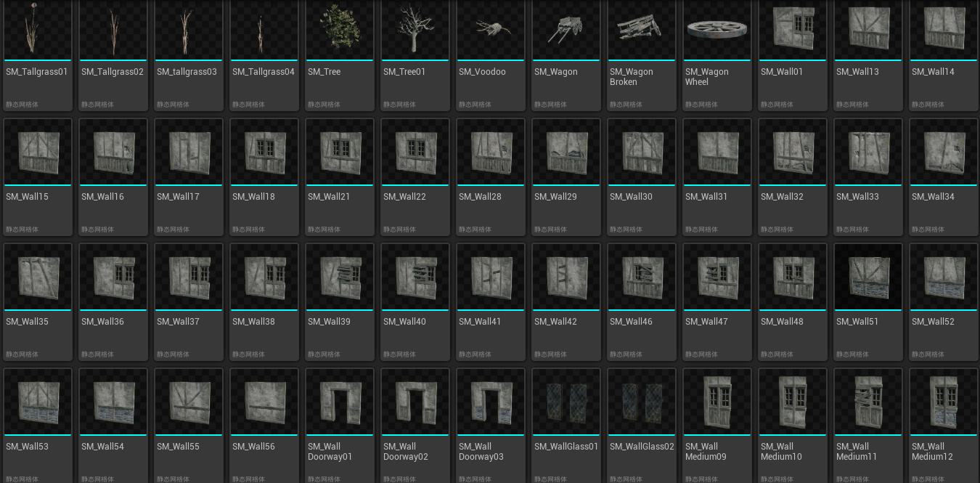The height and width of the screenshot is (483, 980).
Task: Select the SM_WallGlass02 thumbnail
Action: [x=642, y=402]
